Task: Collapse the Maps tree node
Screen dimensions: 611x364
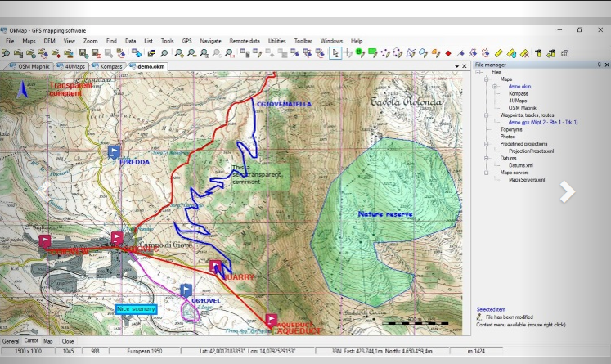Action: pyautogui.click(x=487, y=79)
